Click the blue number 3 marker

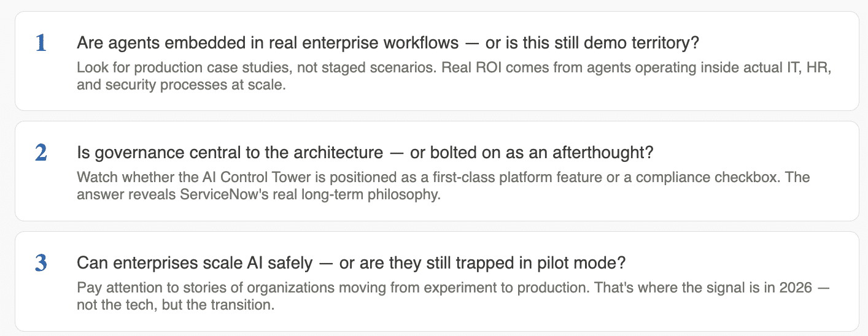pyautogui.click(x=41, y=263)
